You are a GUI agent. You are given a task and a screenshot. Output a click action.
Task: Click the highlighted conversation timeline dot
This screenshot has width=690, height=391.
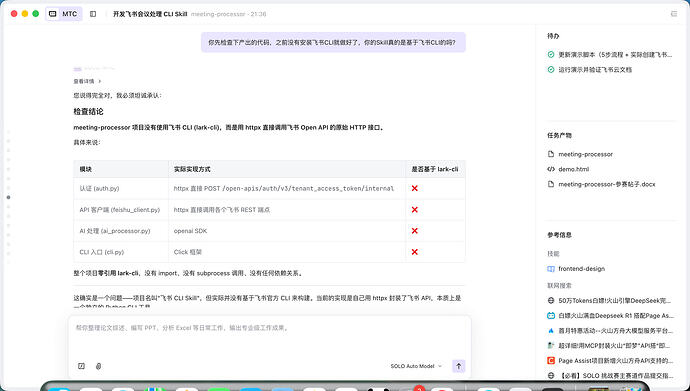[8, 197]
